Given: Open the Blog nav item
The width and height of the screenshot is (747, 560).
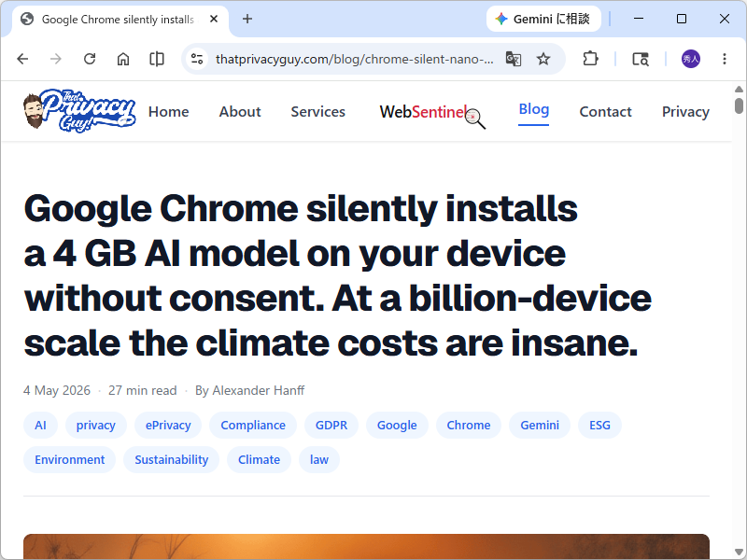Looking at the screenshot, I should point(533,109).
